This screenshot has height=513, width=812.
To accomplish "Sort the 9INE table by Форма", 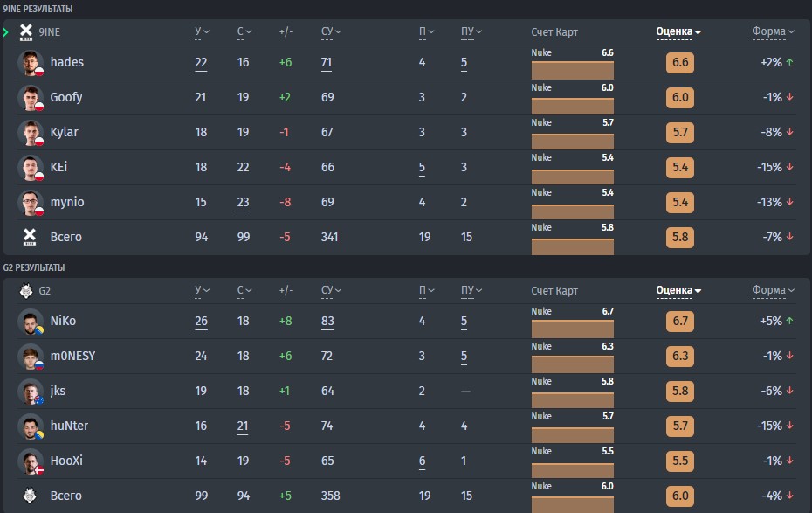I will click(774, 31).
